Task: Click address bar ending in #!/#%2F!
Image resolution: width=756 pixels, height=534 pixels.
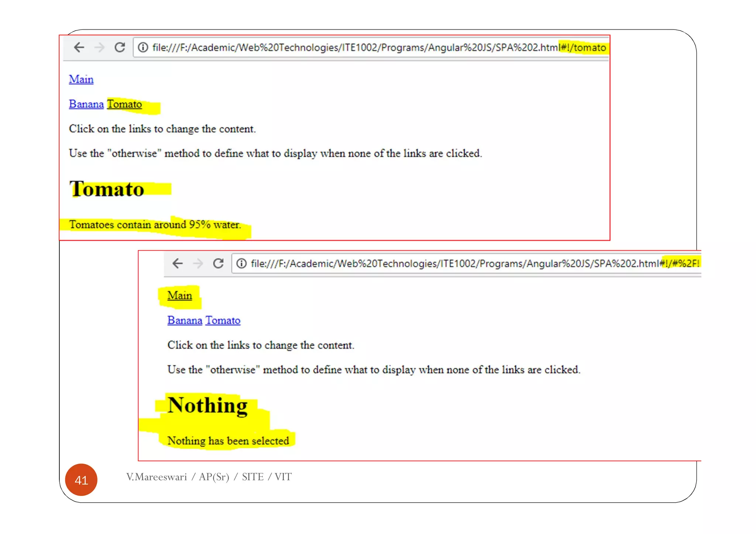Action: coord(466,263)
